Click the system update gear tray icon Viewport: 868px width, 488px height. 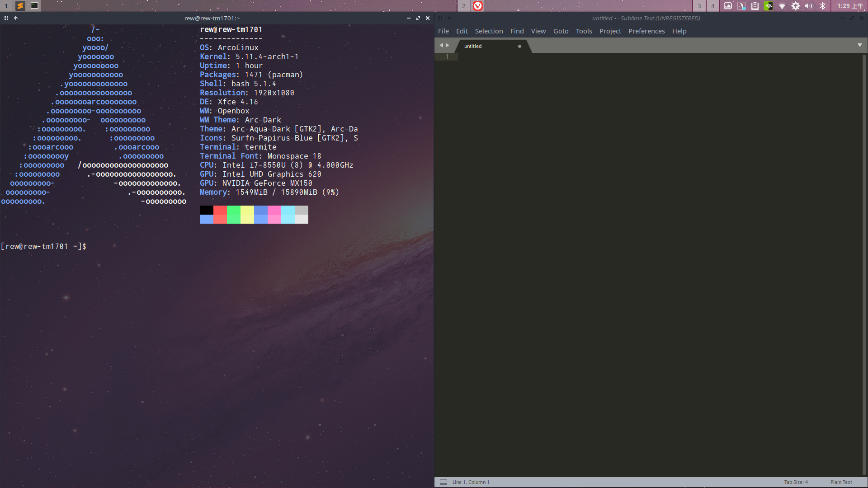click(796, 6)
